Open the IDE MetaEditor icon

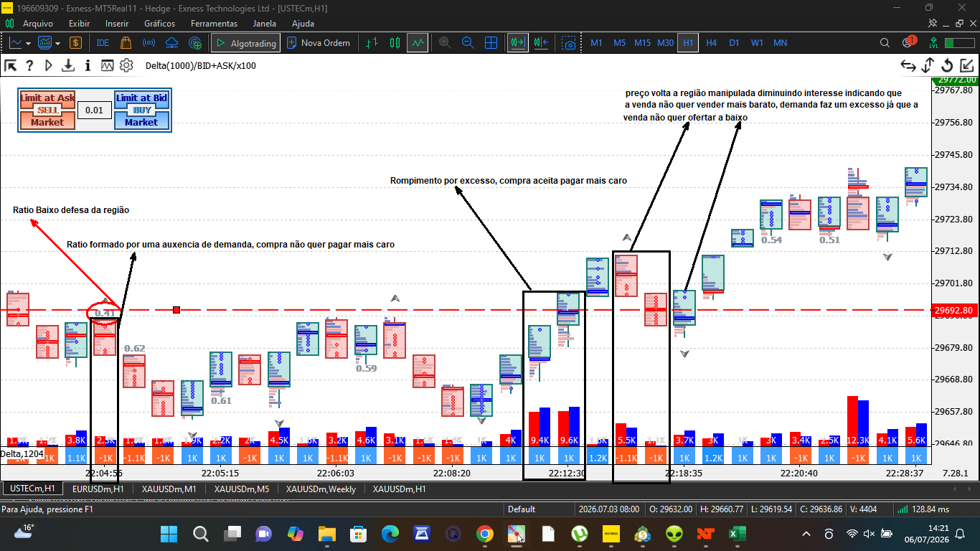pos(103,43)
